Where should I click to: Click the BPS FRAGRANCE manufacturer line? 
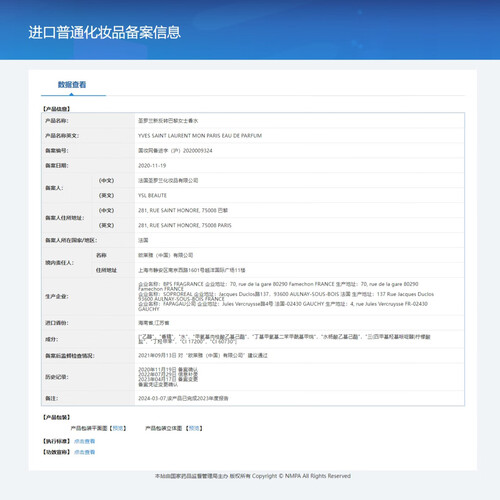pyautogui.click(x=278, y=286)
